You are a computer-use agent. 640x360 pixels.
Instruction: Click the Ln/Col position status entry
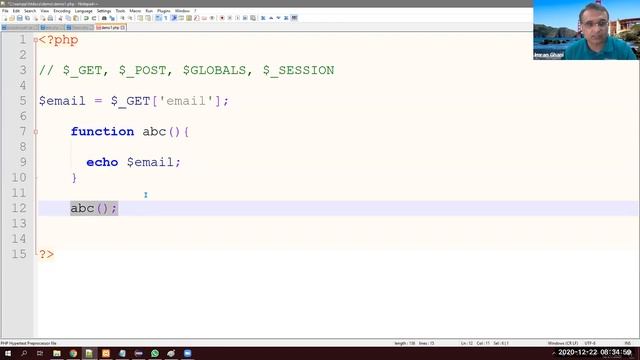click(484, 343)
